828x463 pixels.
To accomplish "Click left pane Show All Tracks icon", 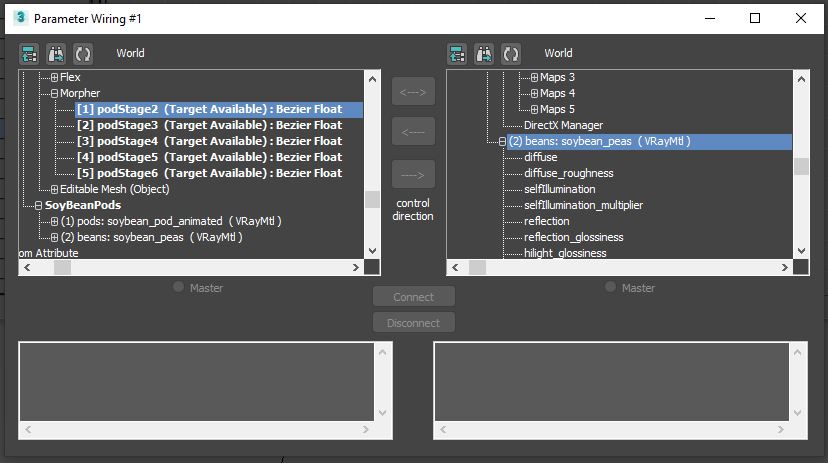I will pos(29,53).
